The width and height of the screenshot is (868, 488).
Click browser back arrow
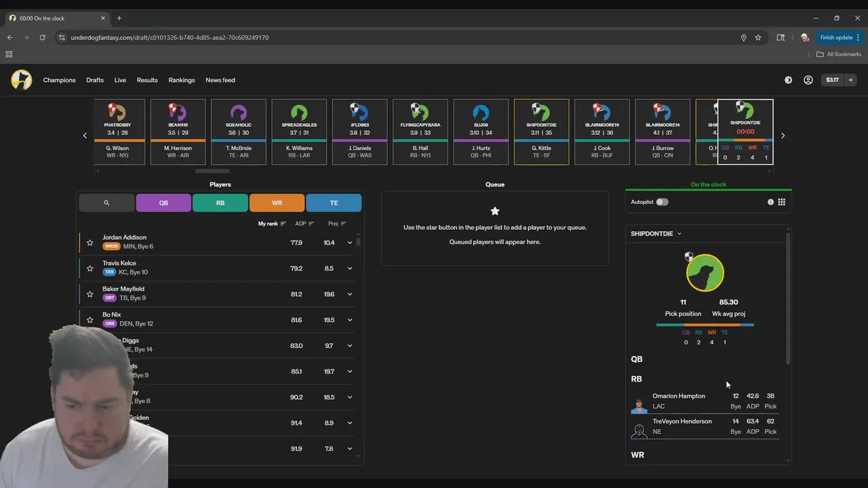pos(9,37)
